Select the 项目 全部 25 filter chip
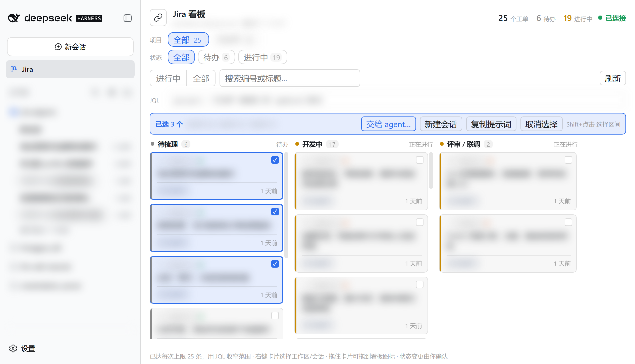The width and height of the screenshot is (635, 364). click(188, 40)
